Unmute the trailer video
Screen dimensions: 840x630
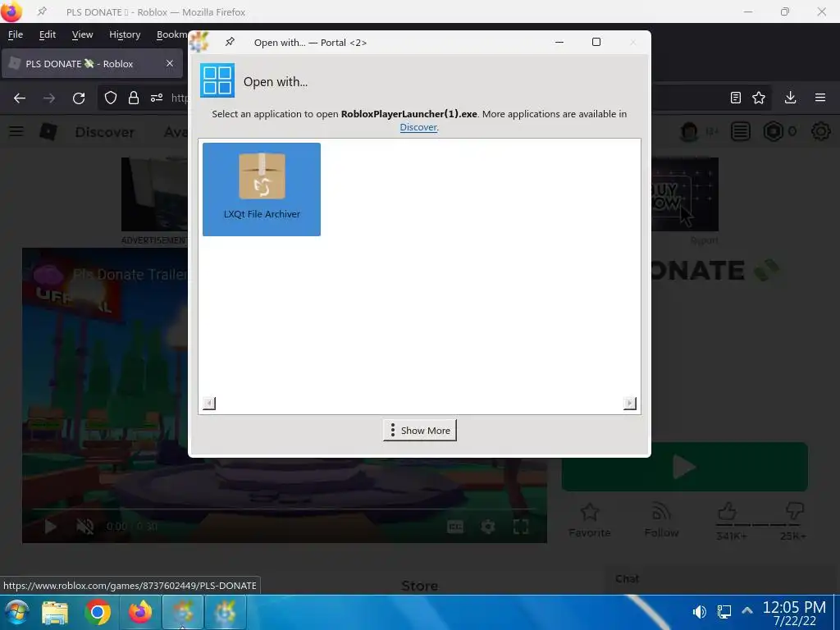click(84, 527)
